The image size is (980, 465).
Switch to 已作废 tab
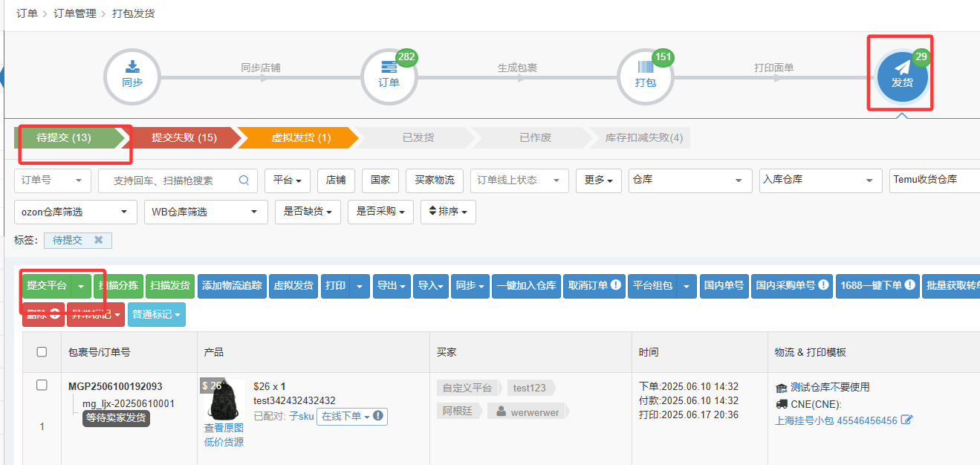[x=535, y=137]
